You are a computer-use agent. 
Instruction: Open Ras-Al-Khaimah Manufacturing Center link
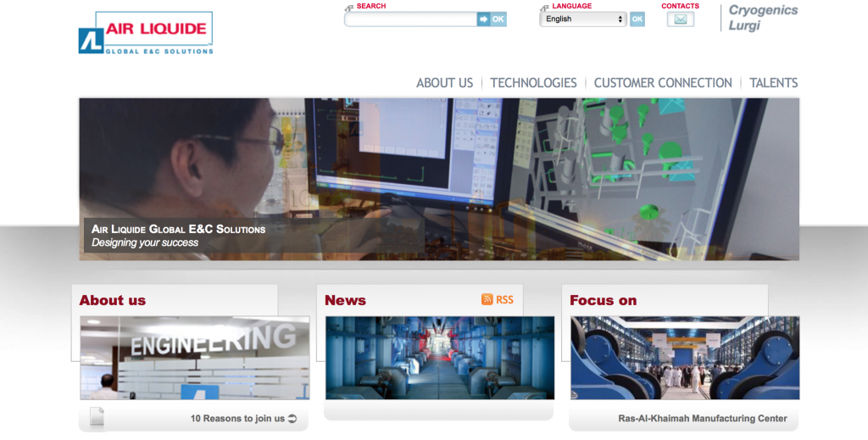[703, 419]
